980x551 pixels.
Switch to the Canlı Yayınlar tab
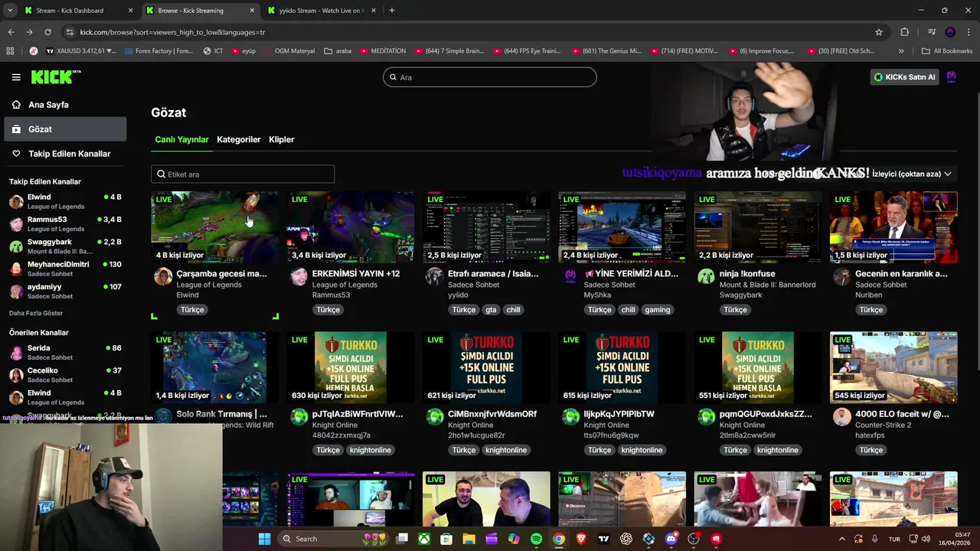[x=181, y=139]
